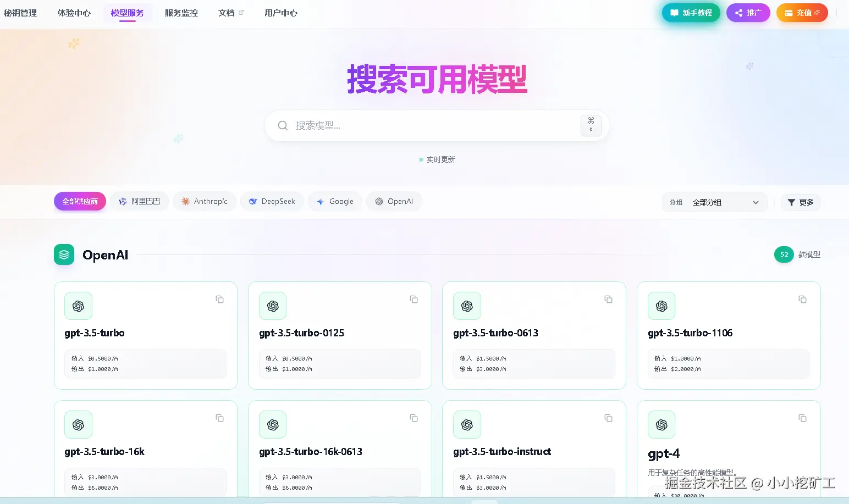Select the gpt-3.5-turbo-16k-0613 title text
The height and width of the screenshot is (504, 849).
pos(311,452)
